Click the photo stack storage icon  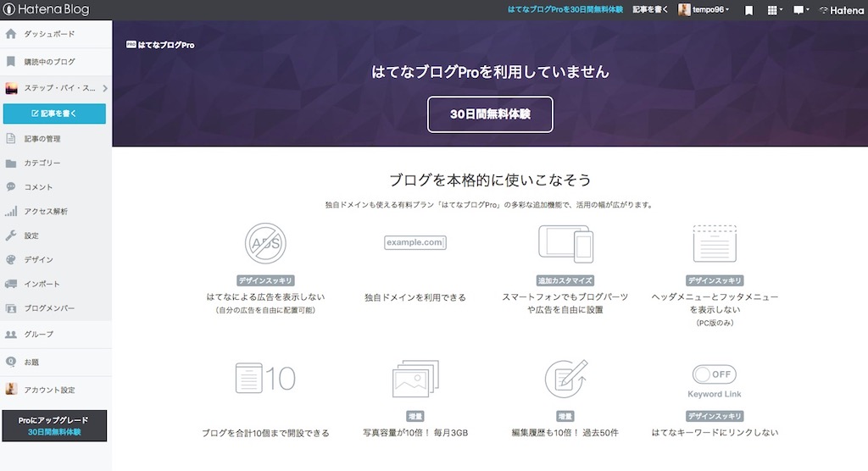pyautogui.click(x=415, y=379)
